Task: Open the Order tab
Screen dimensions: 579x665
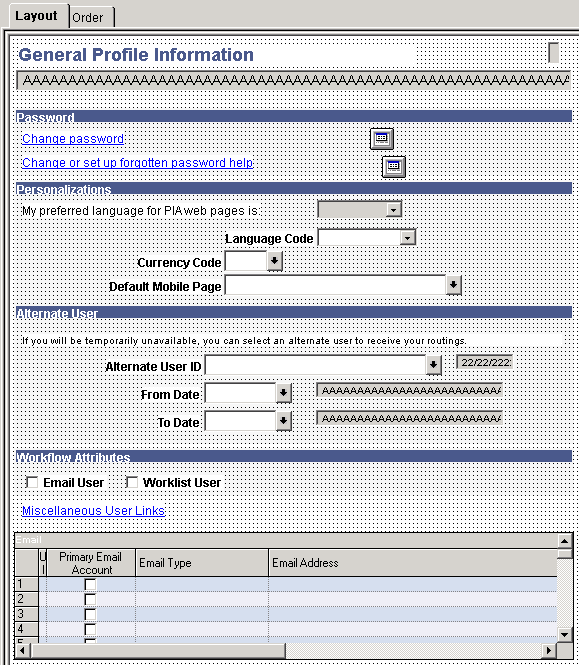Action: [x=91, y=17]
